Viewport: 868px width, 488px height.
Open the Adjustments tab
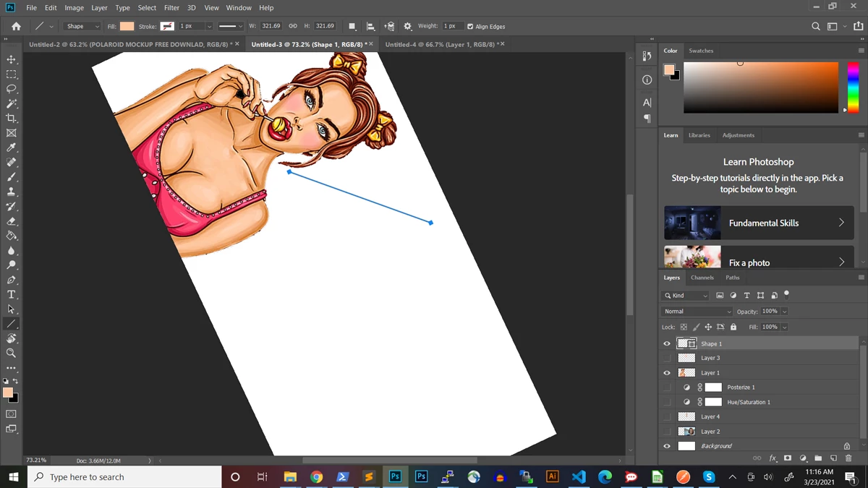click(738, 135)
